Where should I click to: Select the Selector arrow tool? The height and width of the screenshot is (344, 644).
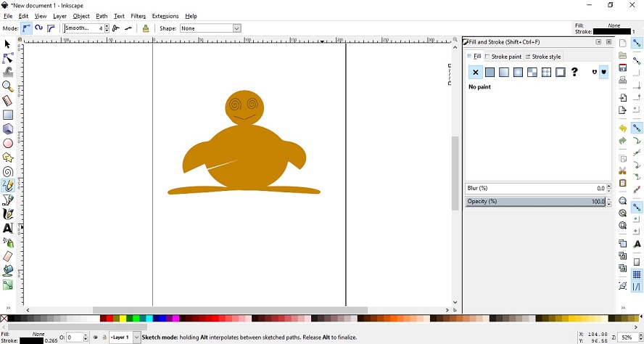pyautogui.click(x=7, y=44)
